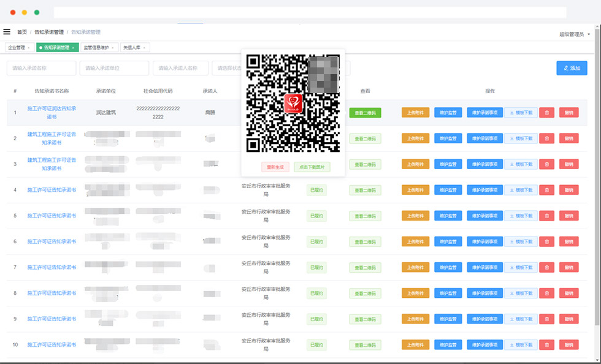601x364 pixels.
Task: Open 建筑工程施工许可证告知承诺书 link in row 3
Action: [x=52, y=164]
